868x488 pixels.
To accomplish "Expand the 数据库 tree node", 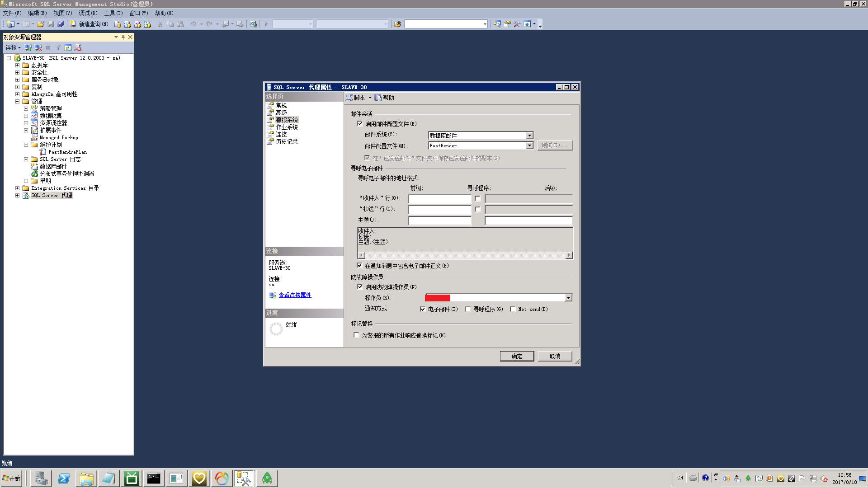I will click(x=17, y=65).
